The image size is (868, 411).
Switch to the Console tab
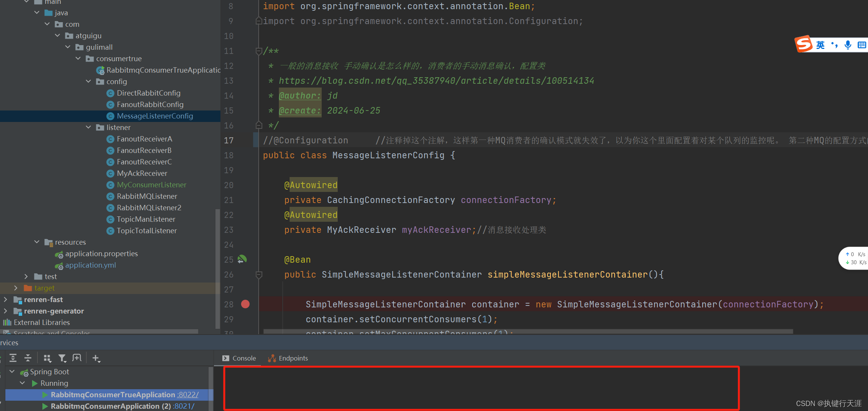(239, 358)
